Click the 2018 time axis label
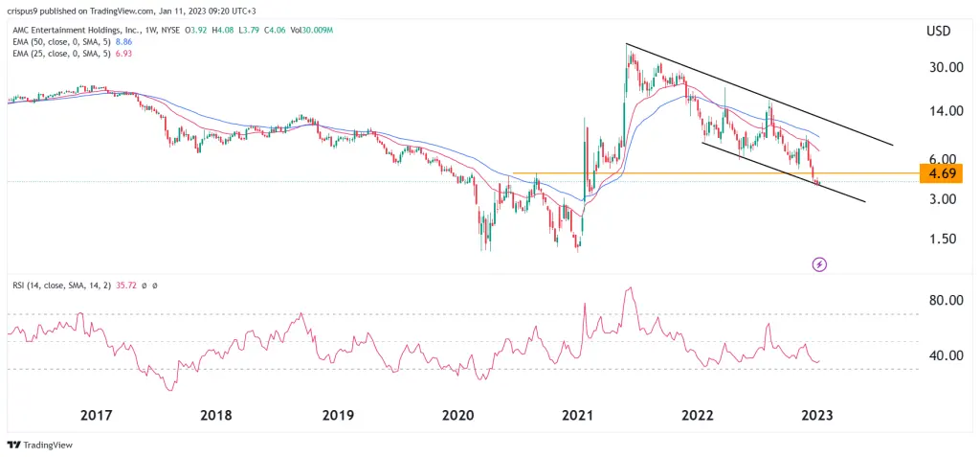This screenshot has width=980, height=457. tap(216, 416)
